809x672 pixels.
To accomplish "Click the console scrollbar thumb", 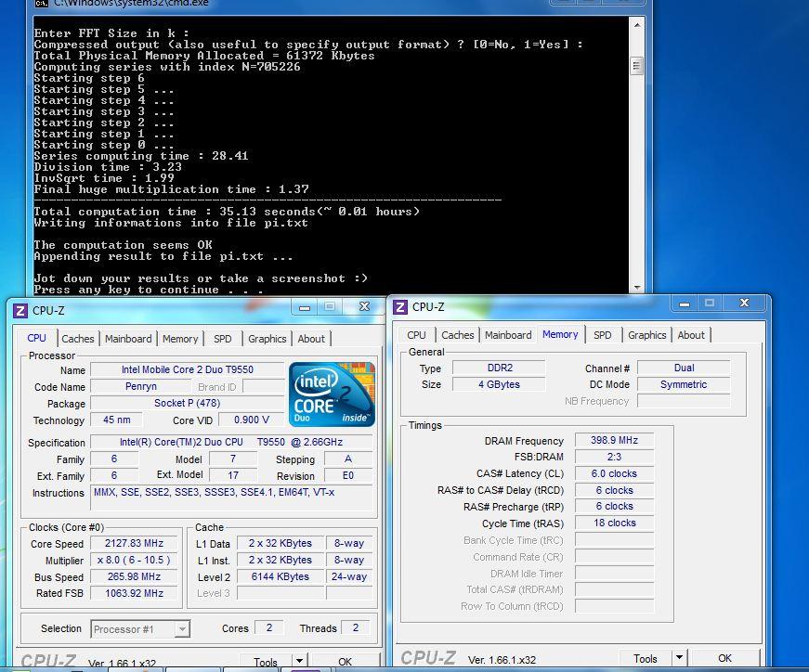I will [x=636, y=66].
